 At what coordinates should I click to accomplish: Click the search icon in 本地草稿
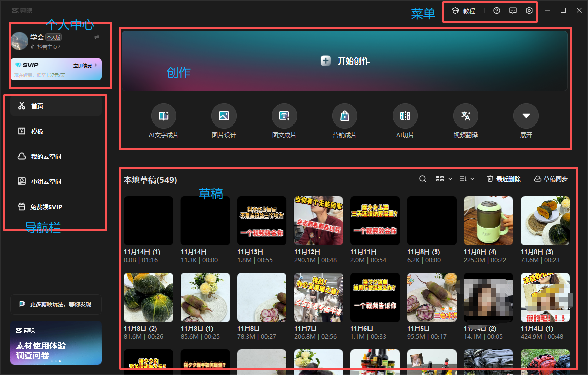[422, 178]
